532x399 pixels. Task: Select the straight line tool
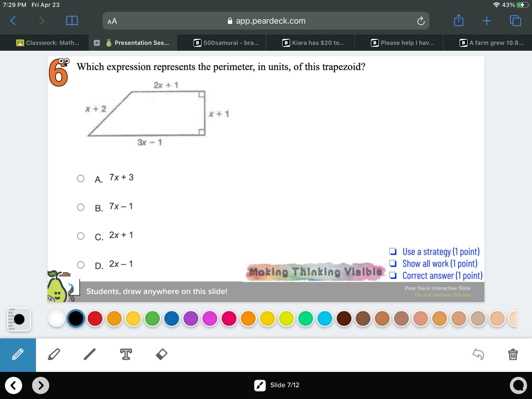90,354
